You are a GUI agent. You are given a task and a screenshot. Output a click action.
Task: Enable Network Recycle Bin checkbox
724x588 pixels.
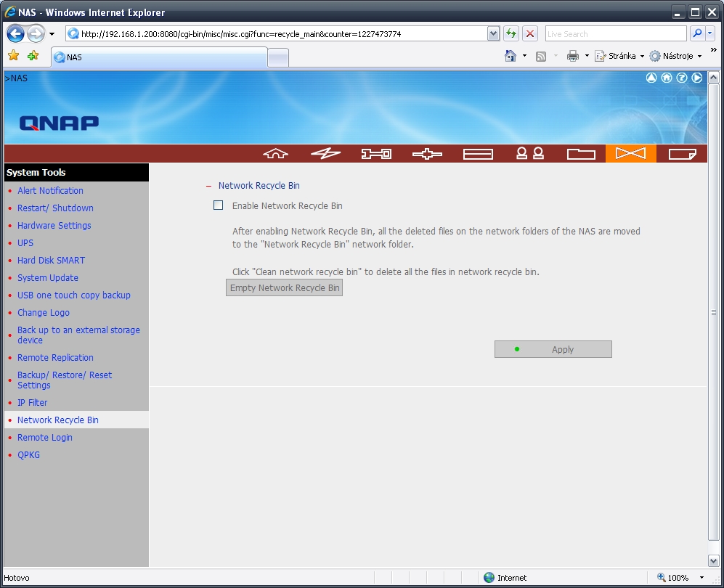pos(219,205)
